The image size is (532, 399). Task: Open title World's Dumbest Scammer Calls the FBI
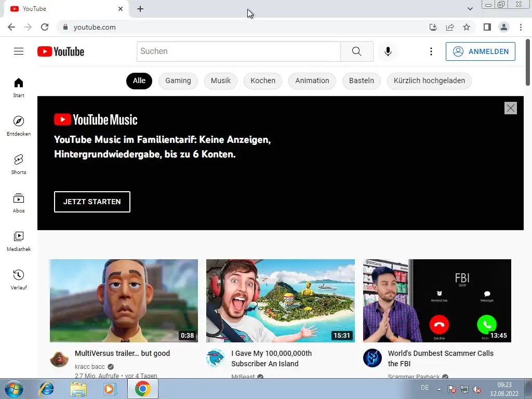441,358
